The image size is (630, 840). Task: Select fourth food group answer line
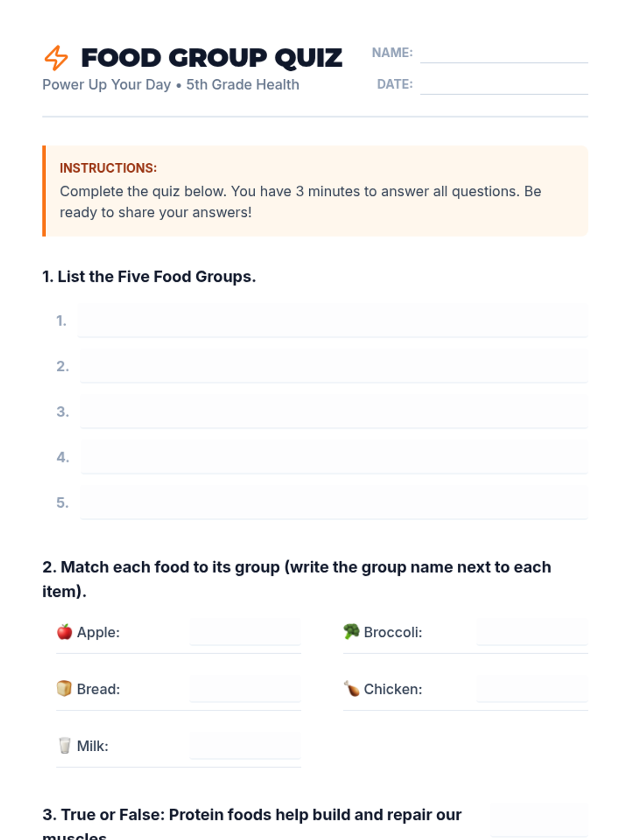(334, 457)
